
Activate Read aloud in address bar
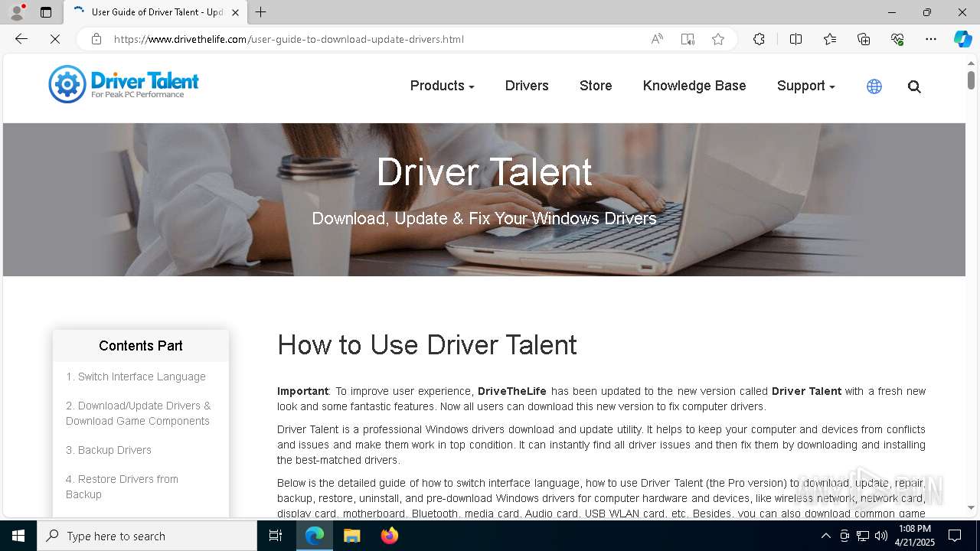[657, 39]
